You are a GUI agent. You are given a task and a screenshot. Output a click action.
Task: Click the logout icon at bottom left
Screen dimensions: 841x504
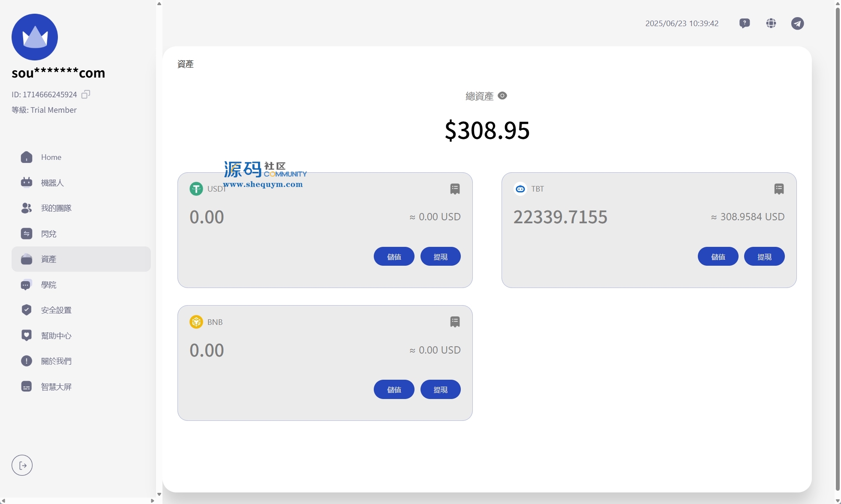22,465
